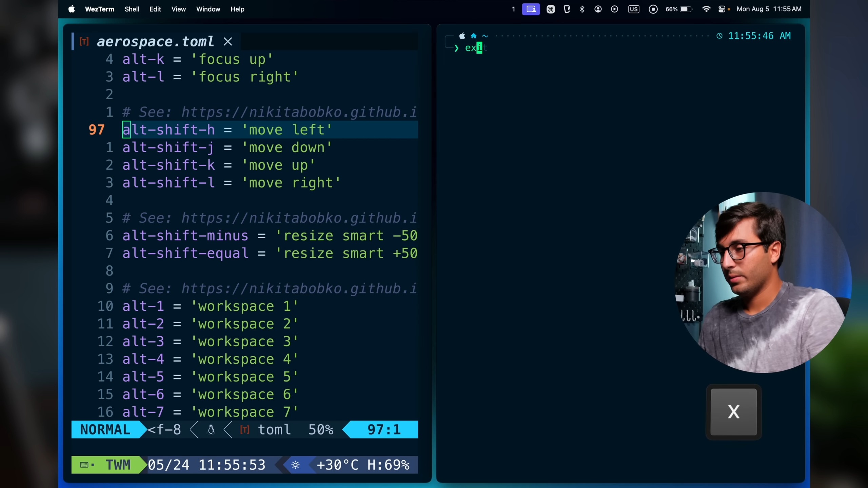Open the Control Center icon
Screen dimensions: 868x488
722,9
